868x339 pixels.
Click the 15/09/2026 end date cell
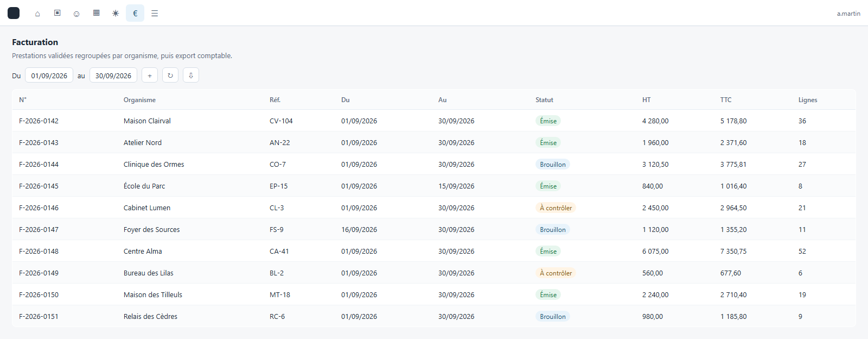pos(456,186)
